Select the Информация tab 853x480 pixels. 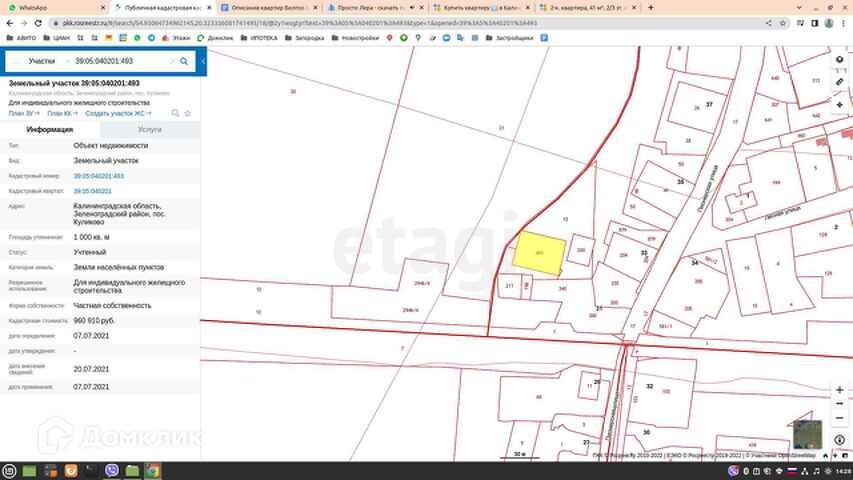click(49, 129)
